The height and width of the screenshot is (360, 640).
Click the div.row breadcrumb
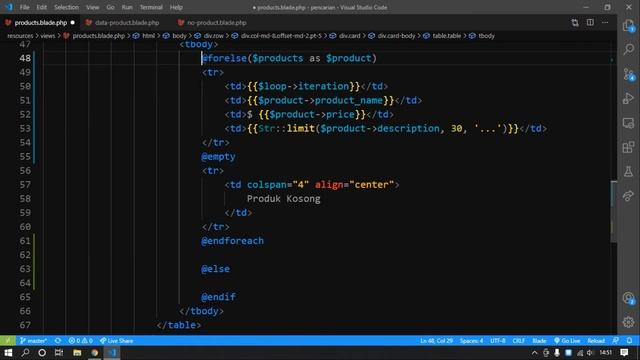(x=214, y=36)
